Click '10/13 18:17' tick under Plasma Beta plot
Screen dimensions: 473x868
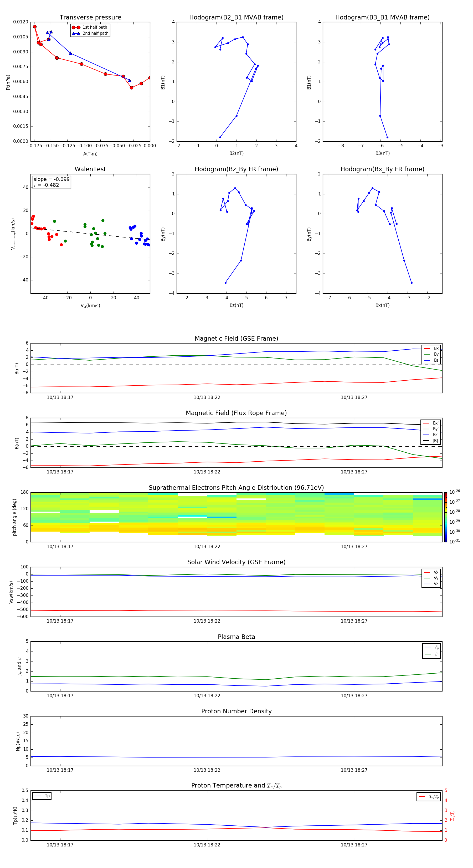pyautogui.click(x=60, y=695)
